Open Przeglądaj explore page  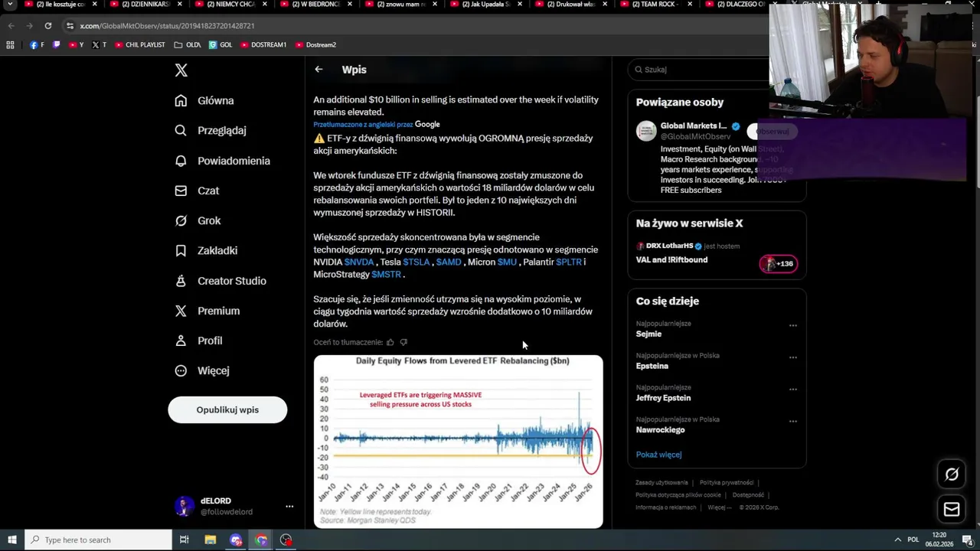pyautogui.click(x=210, y=130)
